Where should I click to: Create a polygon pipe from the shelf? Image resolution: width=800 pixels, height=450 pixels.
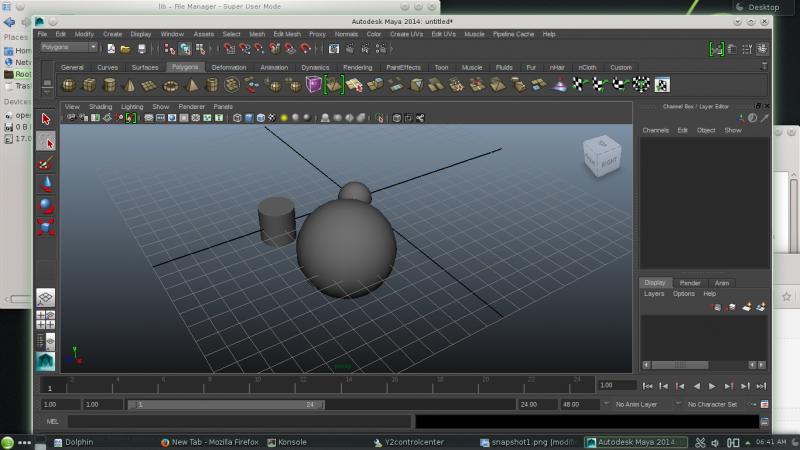(212, 85)
